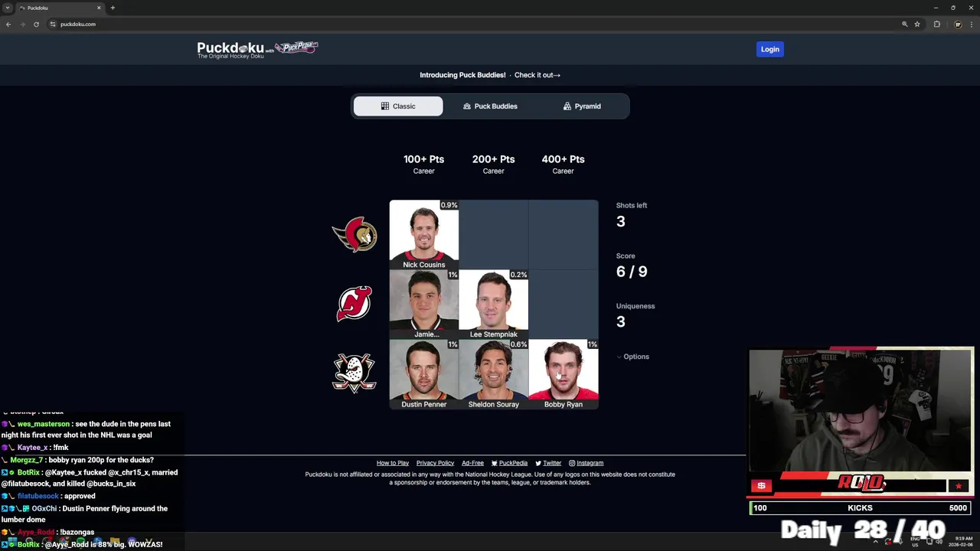Click the Ottawa Senators team logo
Viewport: 980px width, 551px height.
tap(354, 234)
